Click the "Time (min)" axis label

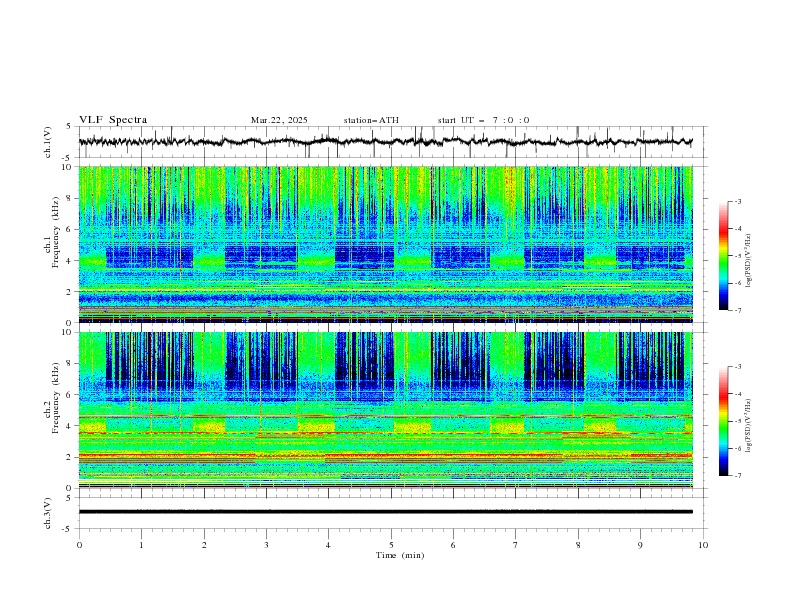tap(400, 555)
